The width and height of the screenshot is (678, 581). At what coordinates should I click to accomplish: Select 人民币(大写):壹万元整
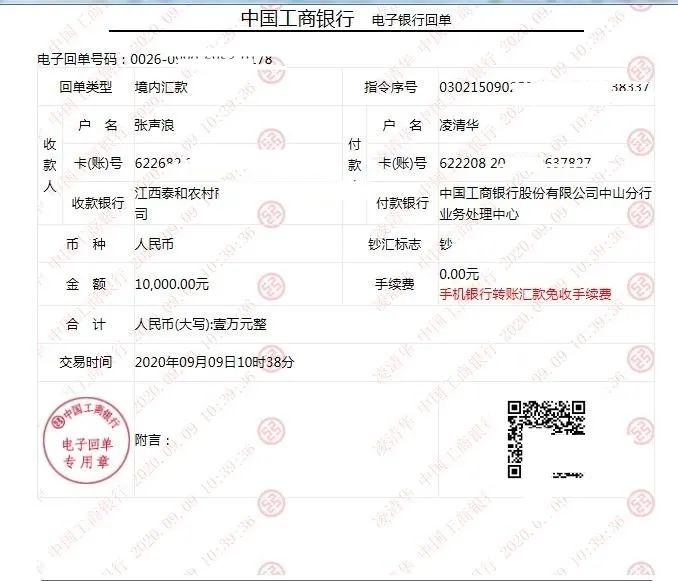pos(201,324)
